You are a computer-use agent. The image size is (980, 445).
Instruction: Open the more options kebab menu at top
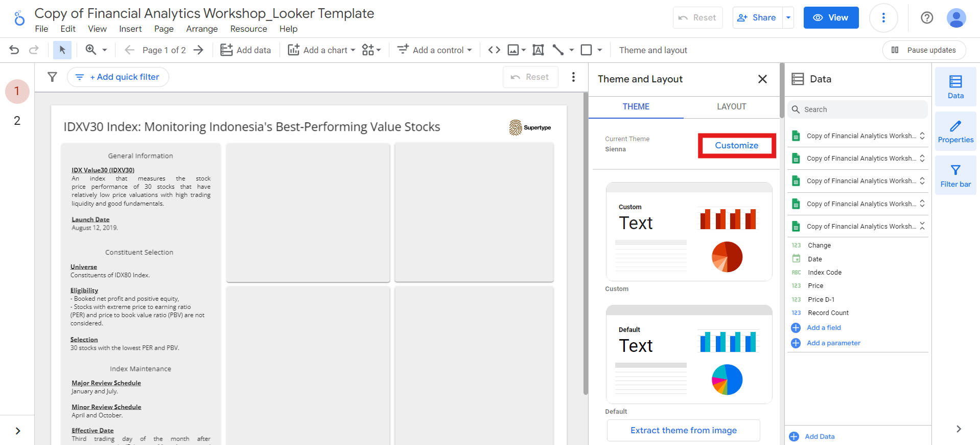click(883, 18)
